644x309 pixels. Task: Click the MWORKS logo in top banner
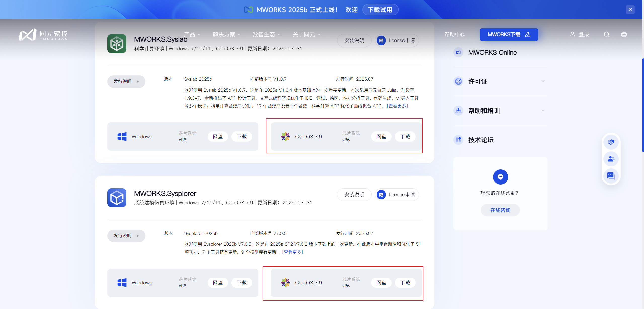click(248, 10)
